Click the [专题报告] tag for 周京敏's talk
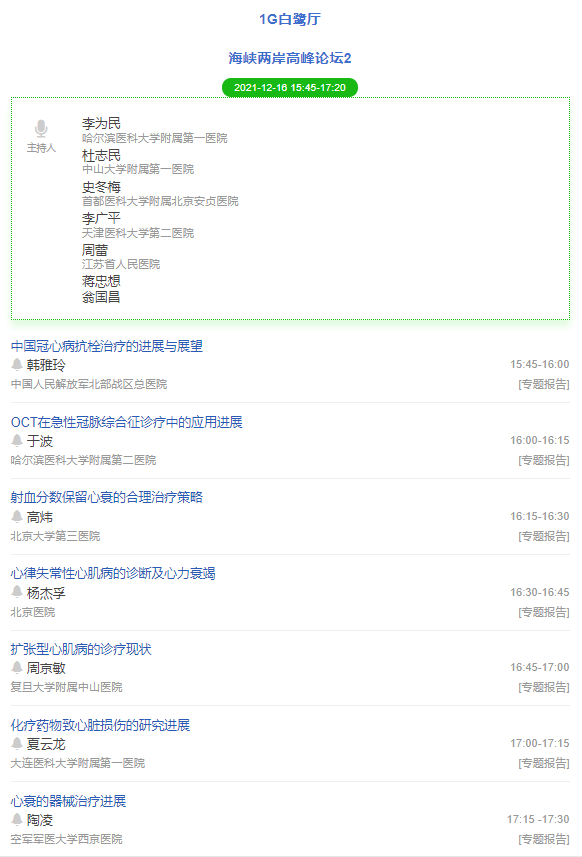The image size is (582, 857). point(544,687)
